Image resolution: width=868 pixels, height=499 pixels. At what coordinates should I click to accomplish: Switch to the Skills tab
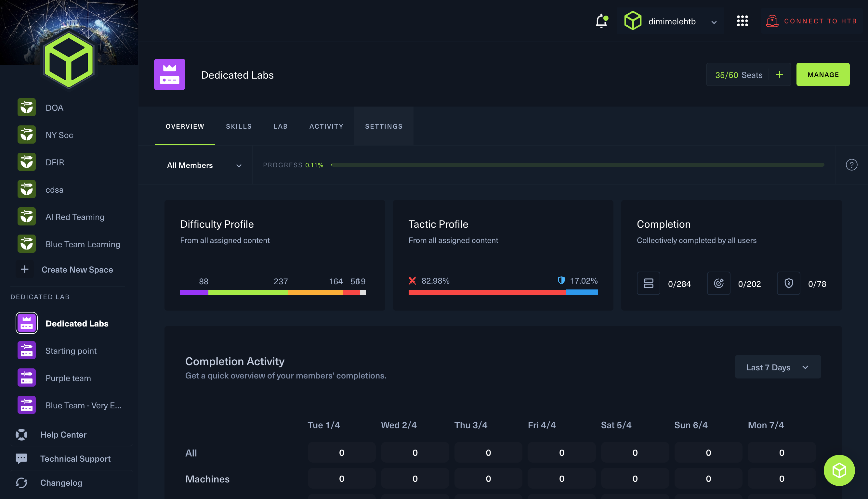coord(239,126)
